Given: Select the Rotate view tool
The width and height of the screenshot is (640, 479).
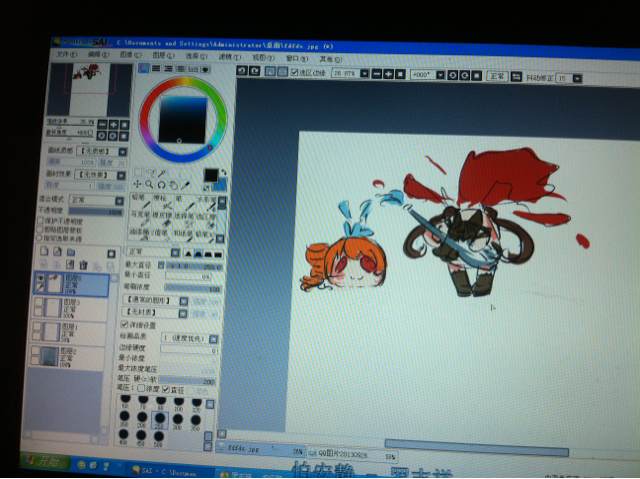Looking at the screenshot, I should (x=161, y=185).
